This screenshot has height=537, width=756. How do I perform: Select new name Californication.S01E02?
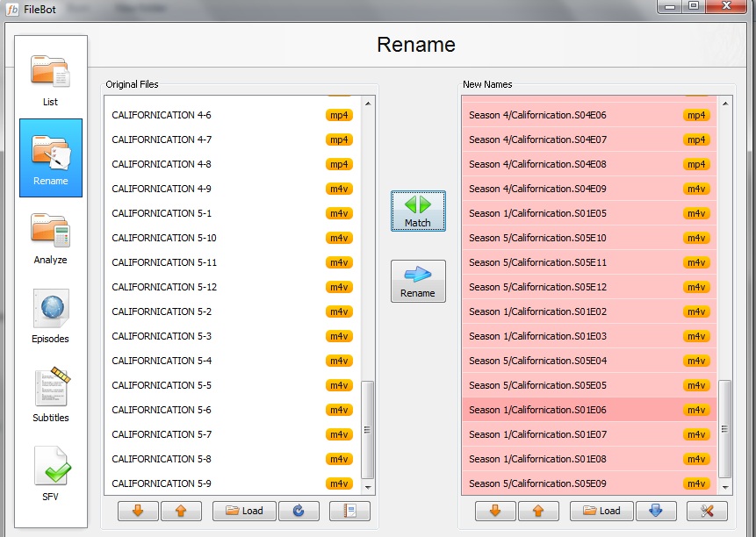click(x=590, y=311)
